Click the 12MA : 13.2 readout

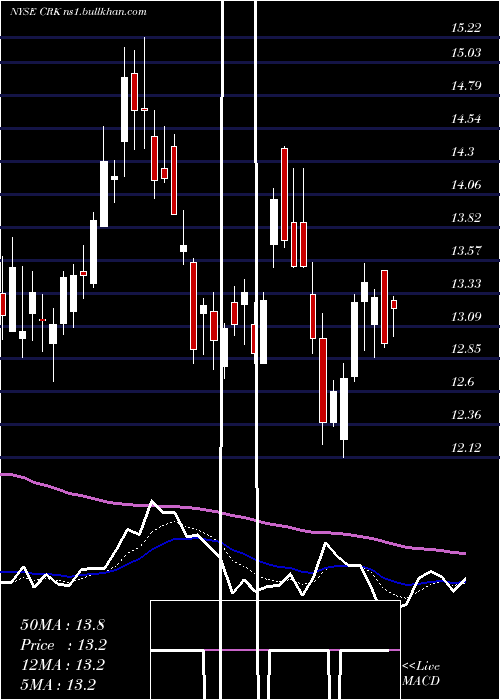(62, 665)
